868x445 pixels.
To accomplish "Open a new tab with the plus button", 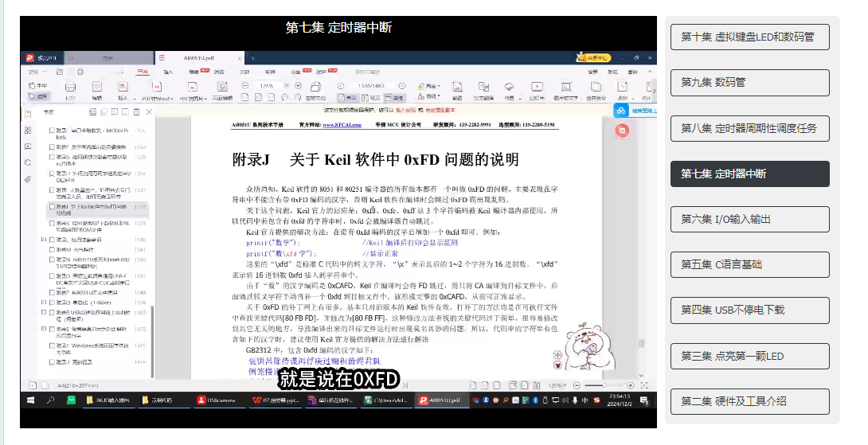I will [x=252, y=58].
